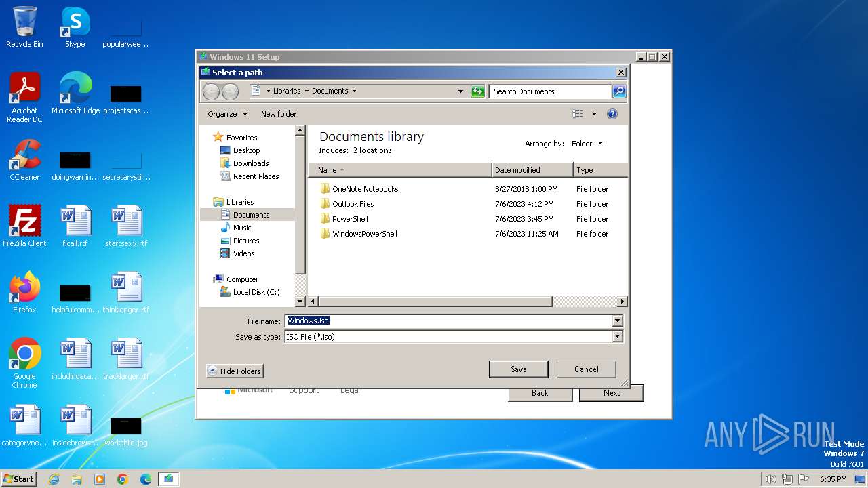Select FileZilla Client desktop icon
The height and width of the screenshot is (488, 868).
(24, 226)
